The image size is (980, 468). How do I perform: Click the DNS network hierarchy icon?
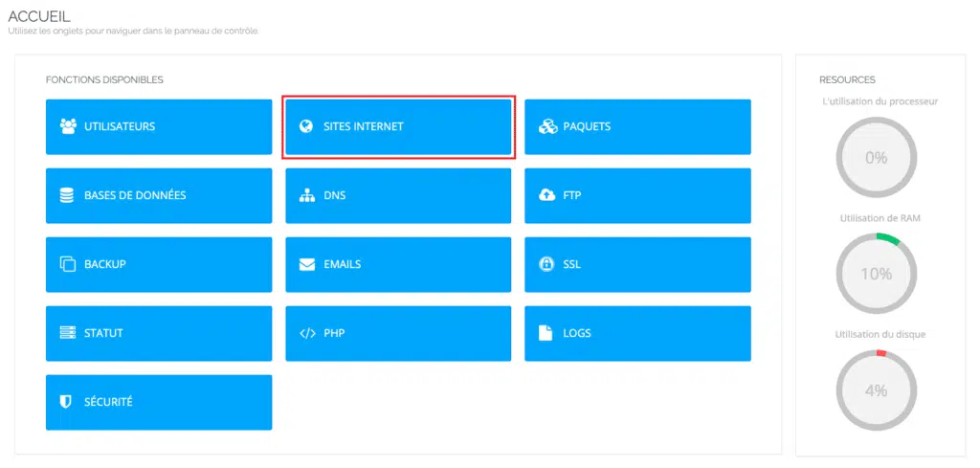click(307, 195)
